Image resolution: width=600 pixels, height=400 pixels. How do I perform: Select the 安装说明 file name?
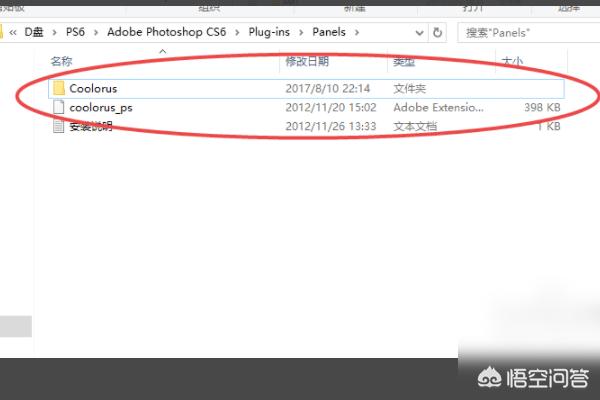pos(91,126)
